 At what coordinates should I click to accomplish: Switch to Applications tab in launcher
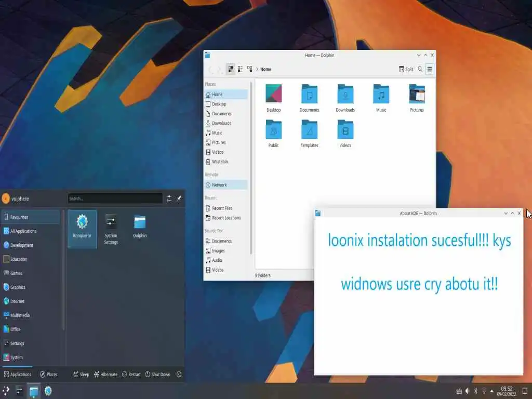point(17,375)
